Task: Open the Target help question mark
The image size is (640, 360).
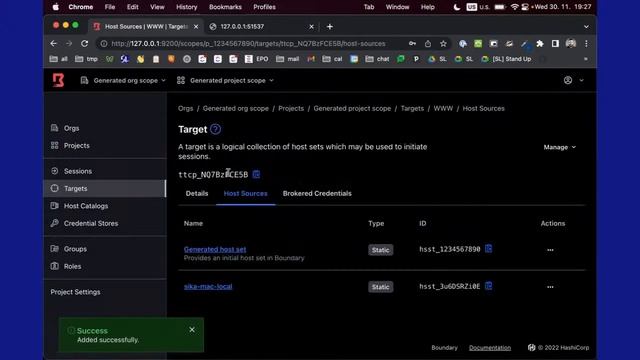Action: click(216, 129)
